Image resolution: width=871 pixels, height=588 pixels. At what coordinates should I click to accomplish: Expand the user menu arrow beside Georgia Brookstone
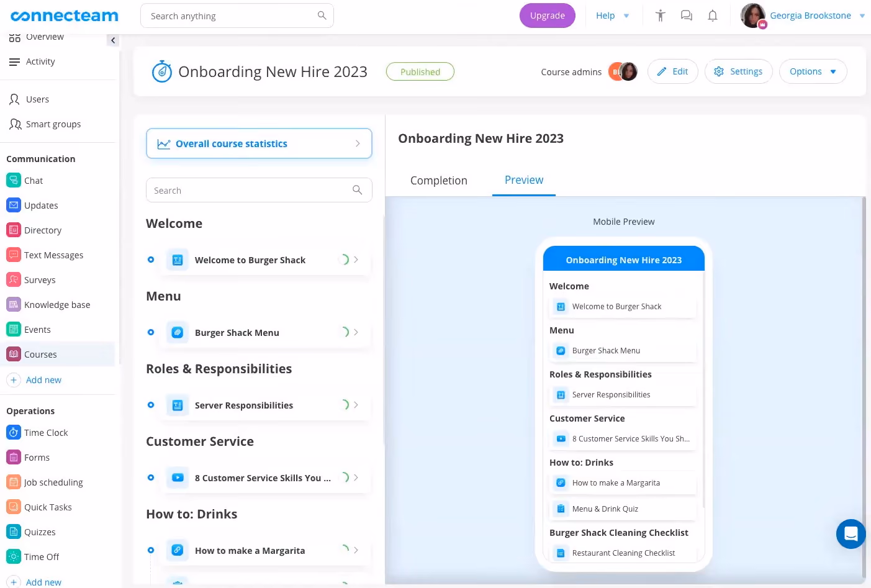(862, 16)
